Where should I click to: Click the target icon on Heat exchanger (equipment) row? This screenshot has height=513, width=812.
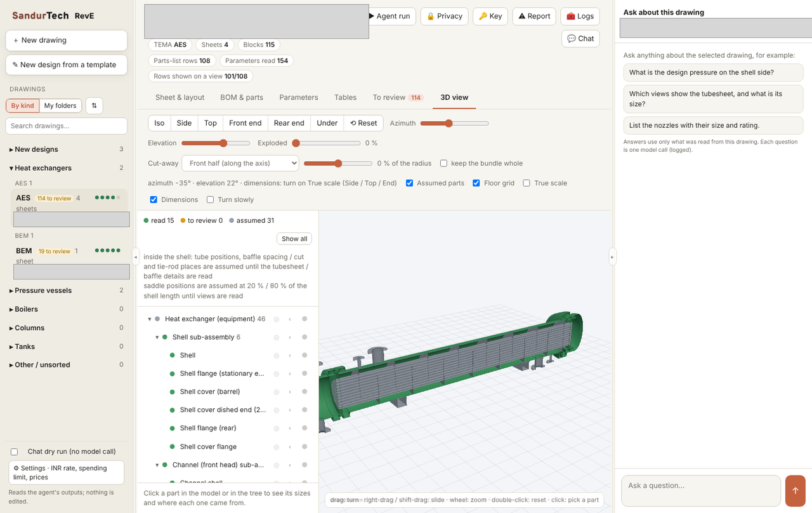click(x=276, y=319)
